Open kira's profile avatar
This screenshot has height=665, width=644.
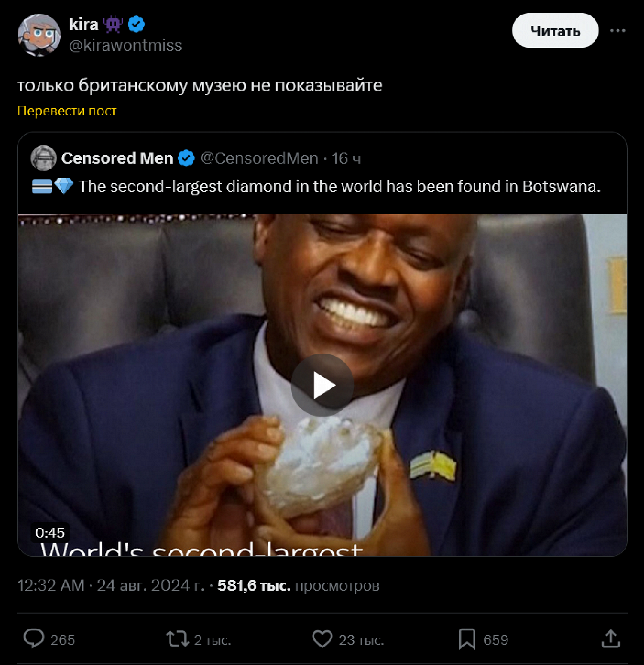[x=39, y=35]
